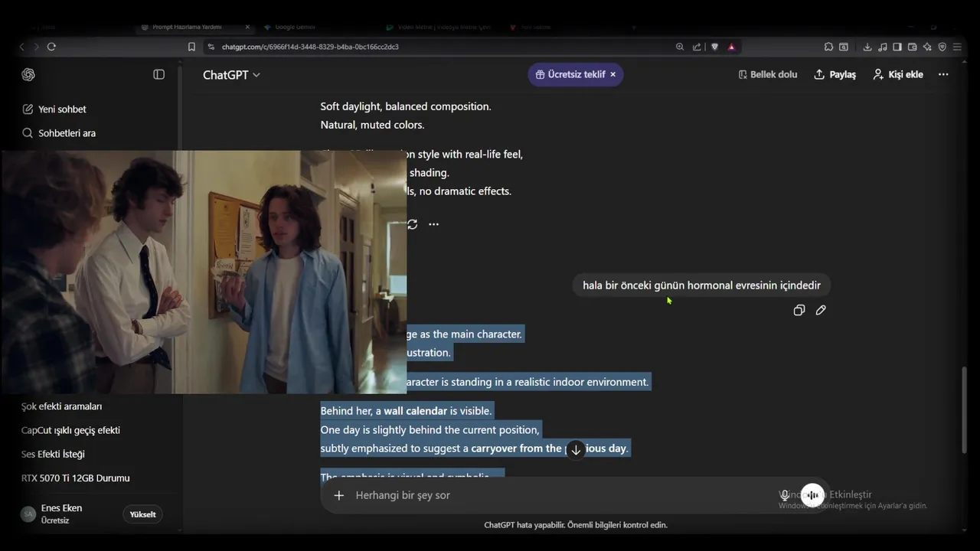The height and width of the screenshot is (551, 980).
Task: Click the scroll-to-bottom arrow button
Action: click(x=576, y=450)
